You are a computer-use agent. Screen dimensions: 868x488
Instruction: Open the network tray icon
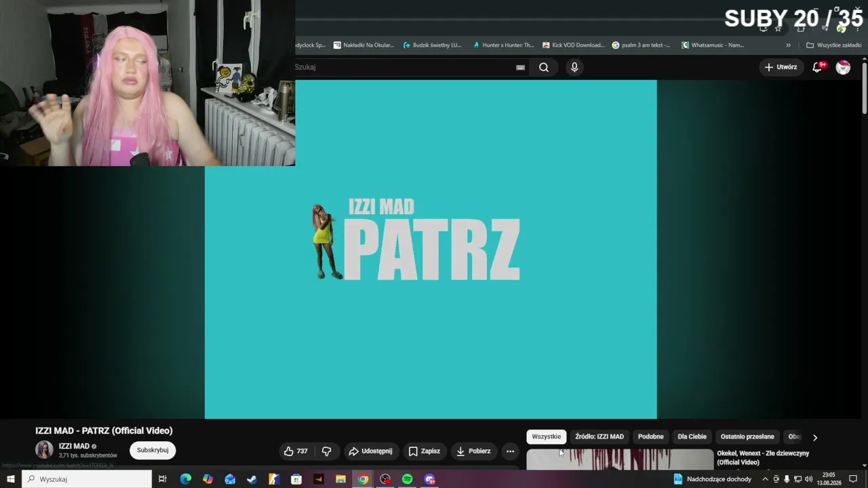pyautogui.click(x=797, y=479)
